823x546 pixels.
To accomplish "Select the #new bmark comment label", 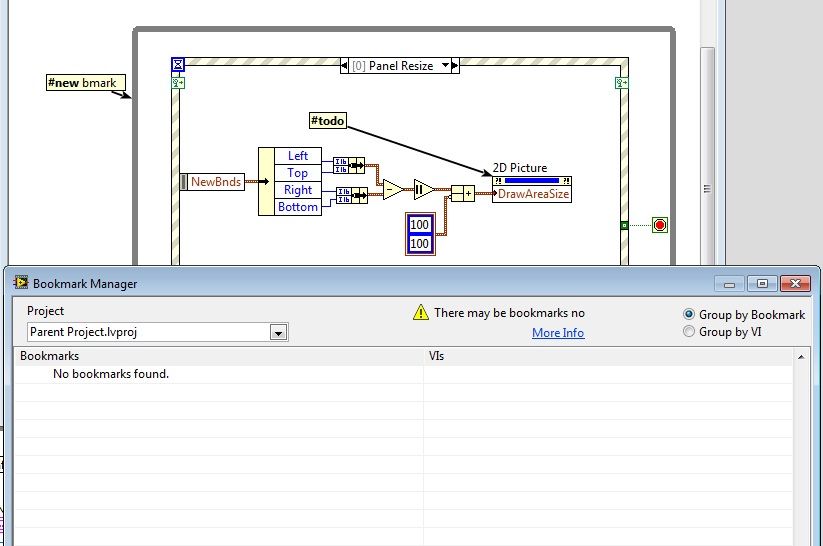I will tap(86, 83).
